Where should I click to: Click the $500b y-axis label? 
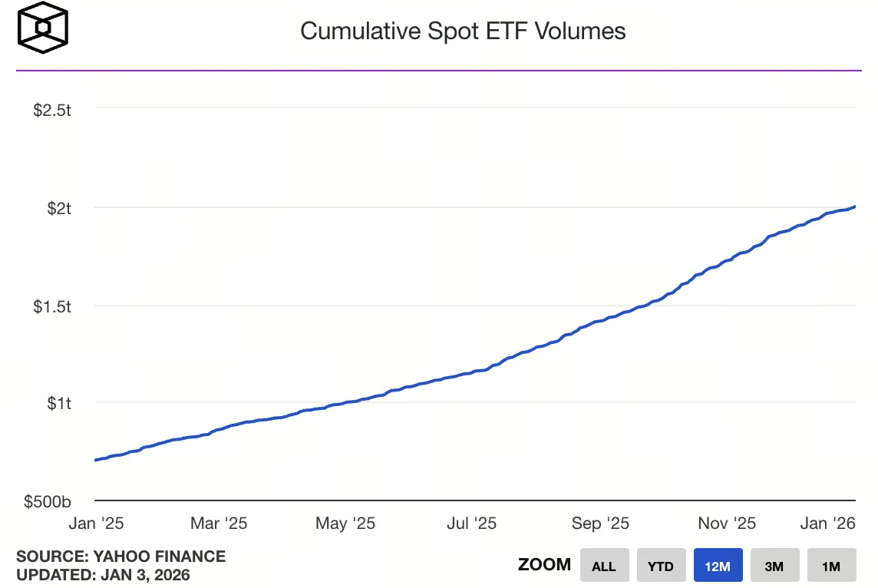point(46,501)
